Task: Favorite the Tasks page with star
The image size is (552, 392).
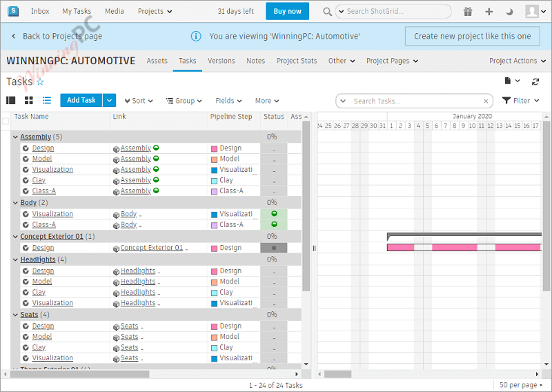Action: [x=40, y=82]
